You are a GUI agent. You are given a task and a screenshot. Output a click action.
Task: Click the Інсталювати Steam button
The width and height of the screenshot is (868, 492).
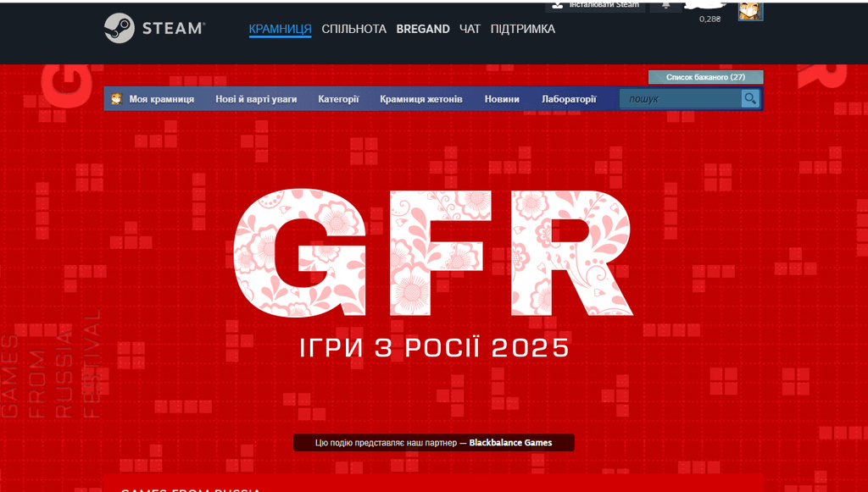tap(596, 6)
